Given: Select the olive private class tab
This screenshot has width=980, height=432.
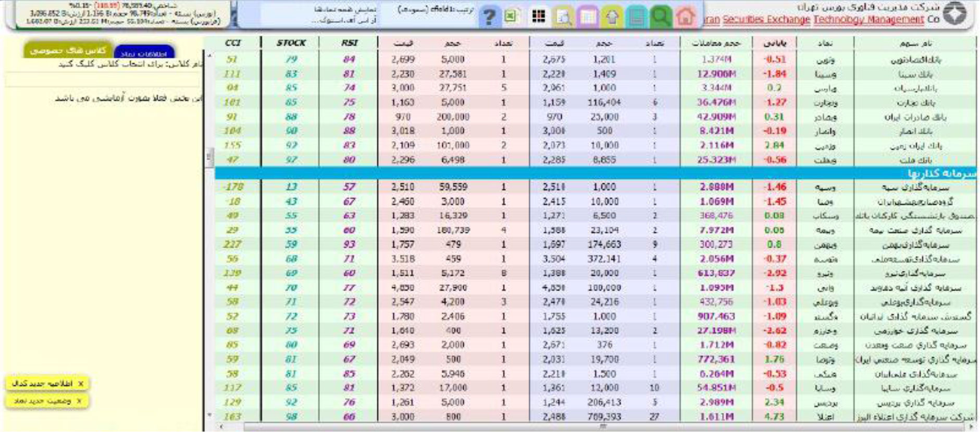Looking at the screenshot, I should (68, 50).
